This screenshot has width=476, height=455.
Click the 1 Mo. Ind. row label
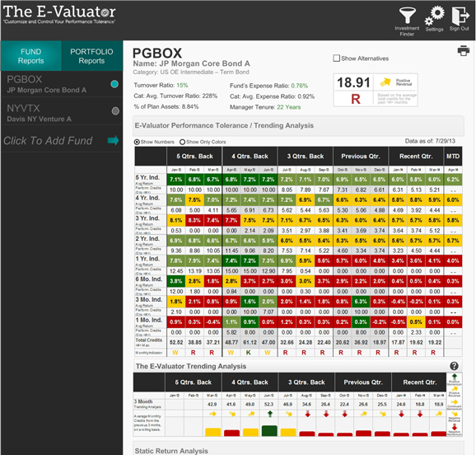point(149,320)
